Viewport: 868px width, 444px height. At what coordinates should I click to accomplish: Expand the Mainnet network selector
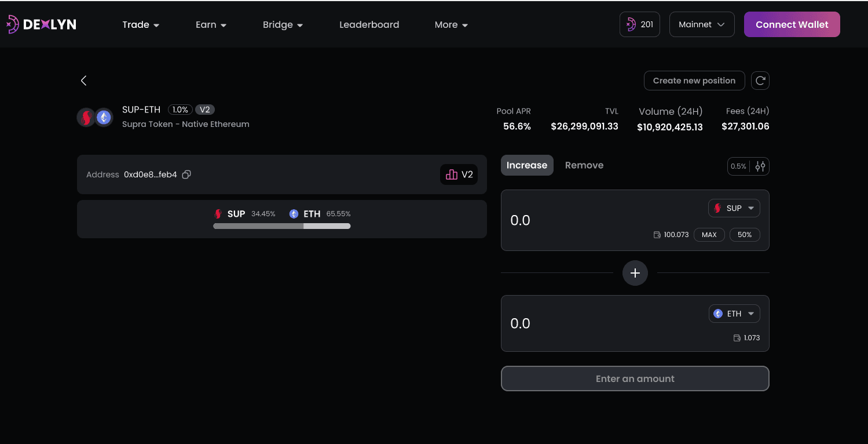701,24
